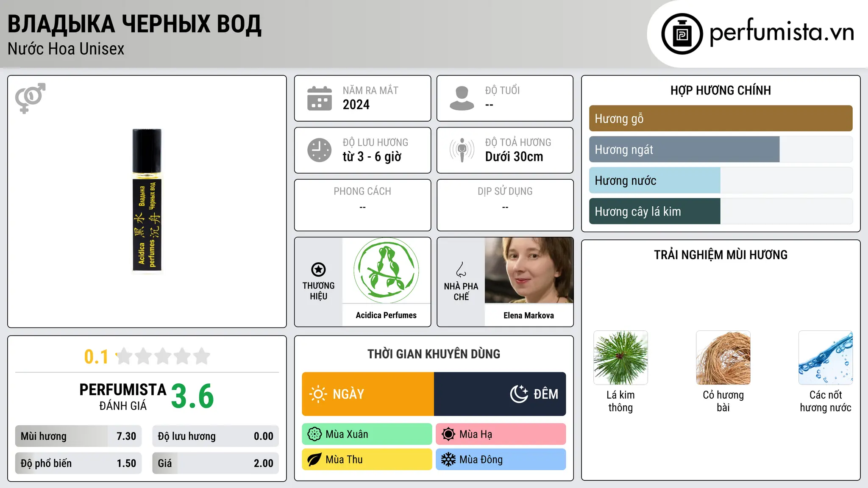Click the Mùi hương 7.30 score bar

tap(78, 436)
